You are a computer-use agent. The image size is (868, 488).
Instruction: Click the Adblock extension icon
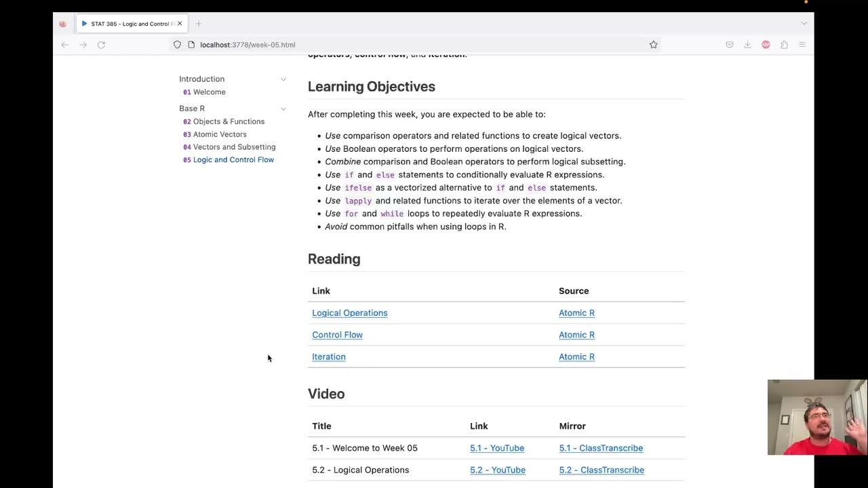point(766,45)
